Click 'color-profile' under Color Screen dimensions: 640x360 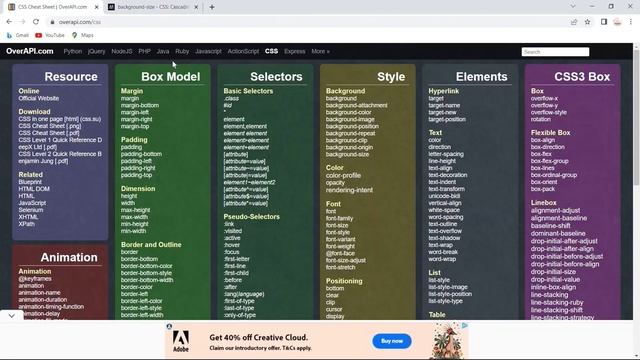(x=343, y=176)
